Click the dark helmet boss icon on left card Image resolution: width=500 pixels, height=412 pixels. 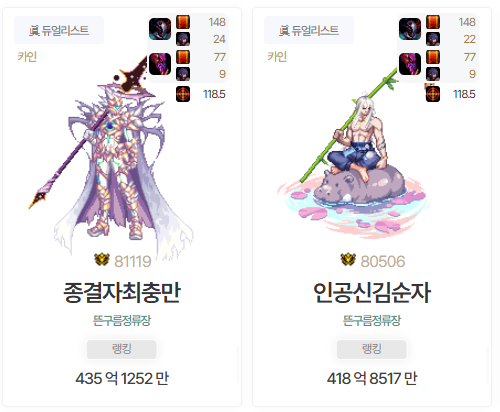(x=160, y=29)
